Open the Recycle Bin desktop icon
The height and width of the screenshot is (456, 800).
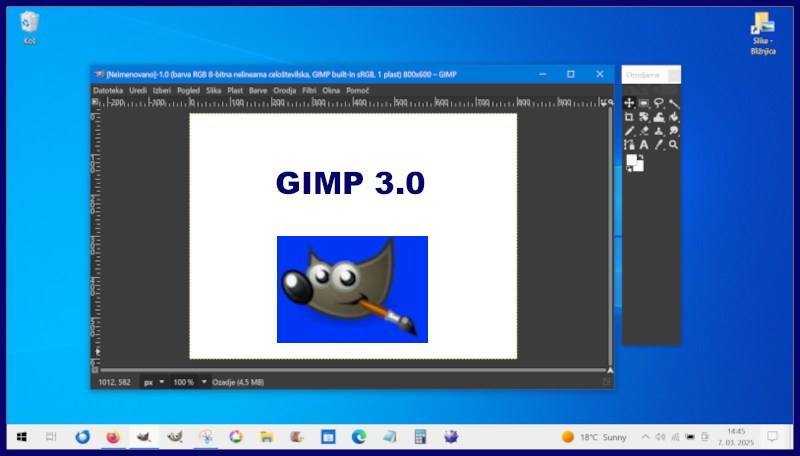point(30,28)
